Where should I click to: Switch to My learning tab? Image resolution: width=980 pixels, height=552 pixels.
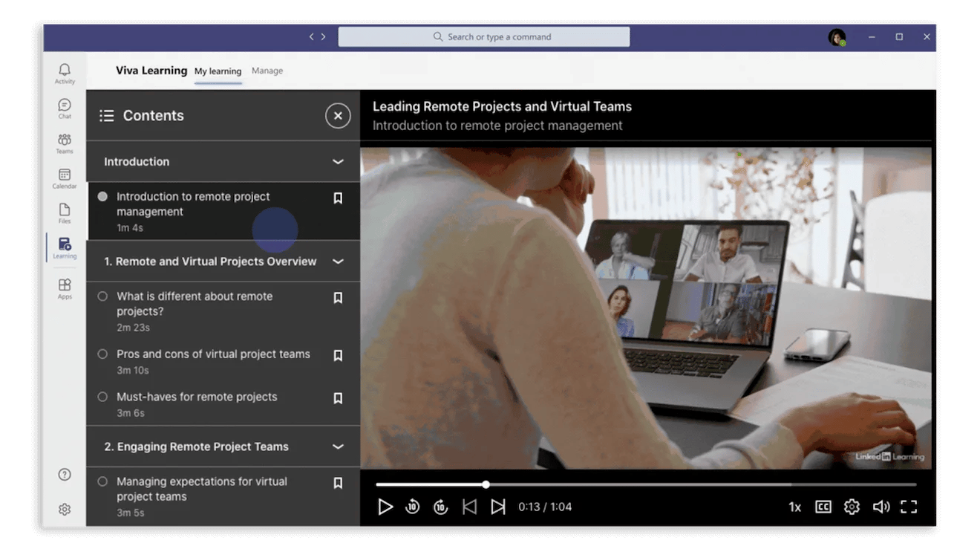(218, 71)
